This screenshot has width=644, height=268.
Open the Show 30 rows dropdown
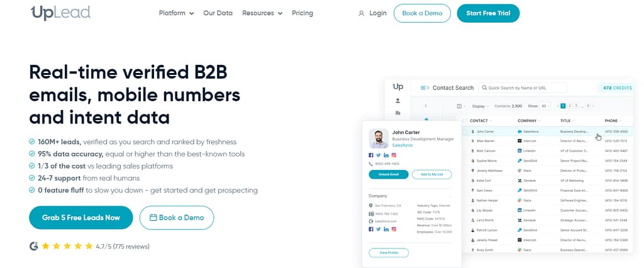coord(544,106)
